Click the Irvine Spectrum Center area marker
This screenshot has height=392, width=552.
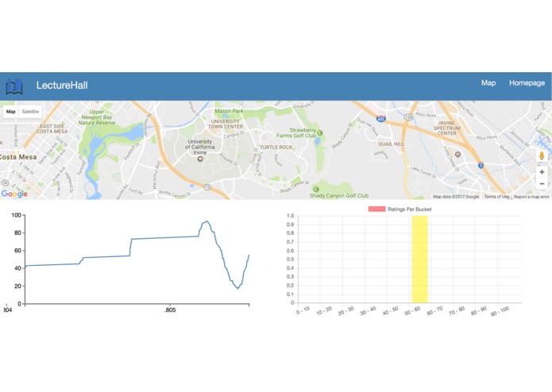457,154
